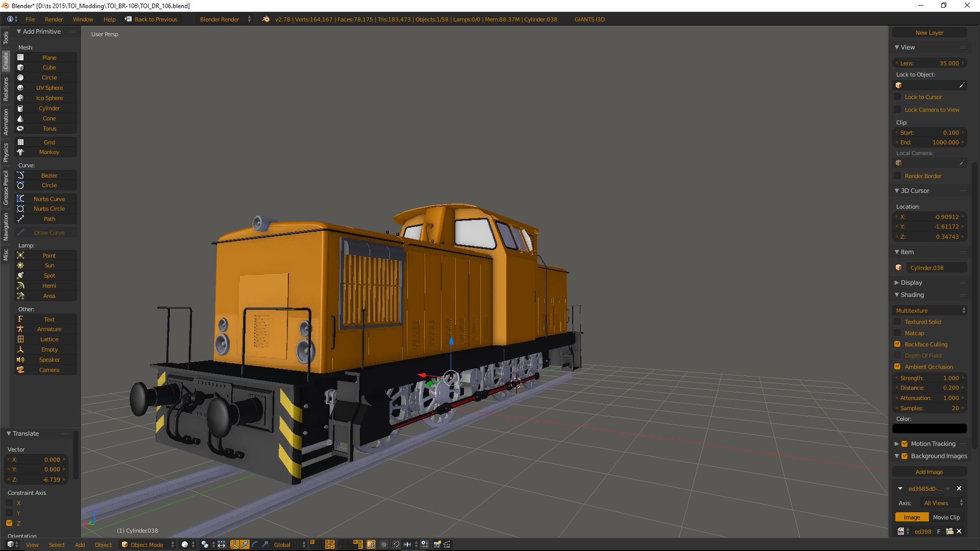Viewport: 980px width, 551px height.
Task: Click the Ambient Occlusion color swatch
Action: click(929, 429)
